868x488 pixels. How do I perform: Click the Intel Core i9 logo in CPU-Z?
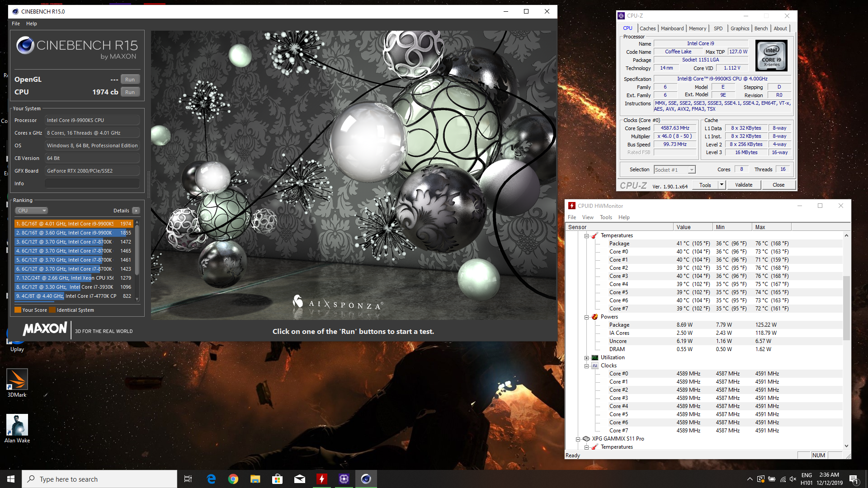(x=771, y=56)
